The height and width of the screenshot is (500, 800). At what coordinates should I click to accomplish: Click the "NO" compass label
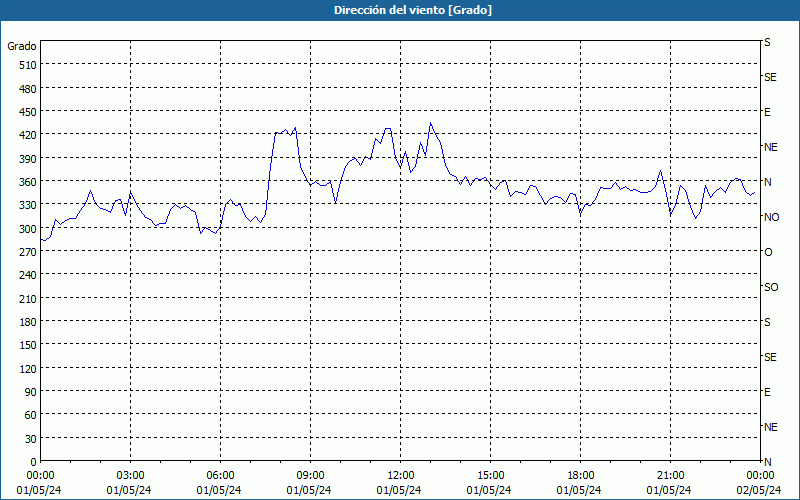click(771, 217)
